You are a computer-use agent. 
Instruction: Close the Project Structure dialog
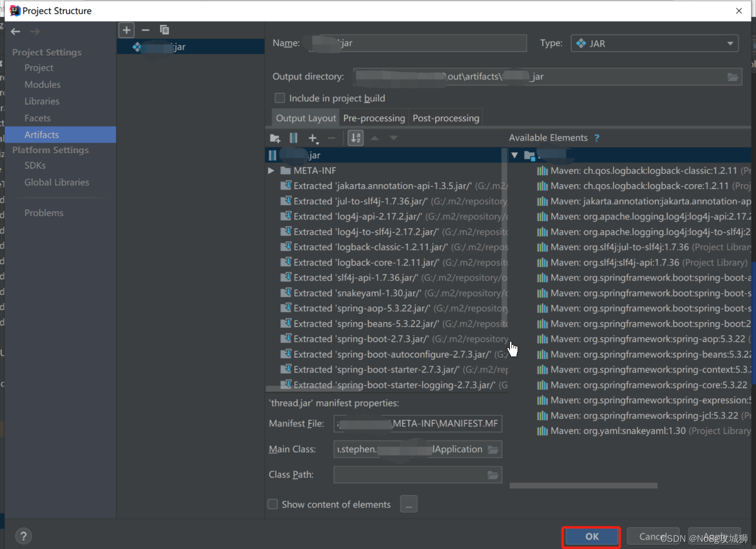pyautogui.click(x=739, y=11)
